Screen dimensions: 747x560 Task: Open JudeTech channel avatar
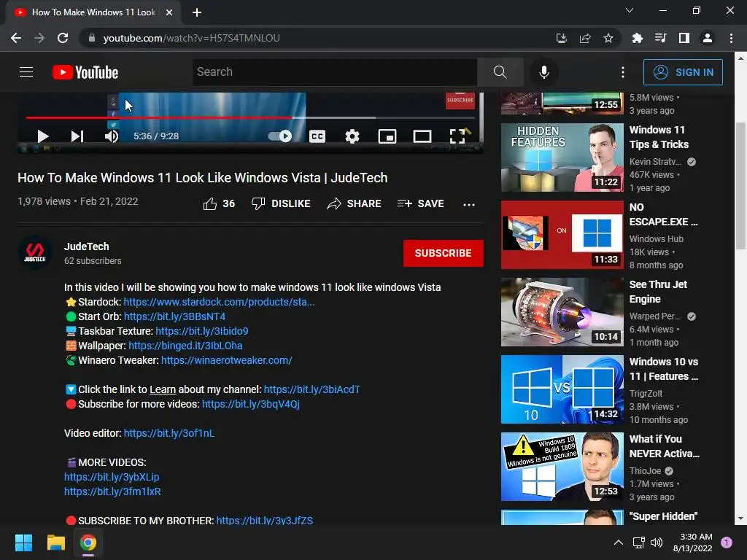35,252
